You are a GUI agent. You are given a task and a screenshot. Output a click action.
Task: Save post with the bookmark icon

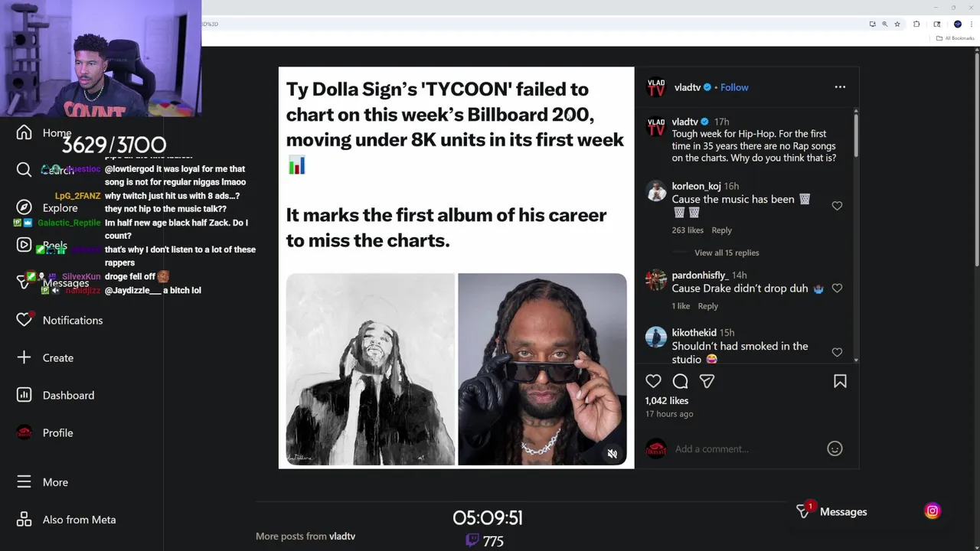pyautogui.click(x=840, y=381)
